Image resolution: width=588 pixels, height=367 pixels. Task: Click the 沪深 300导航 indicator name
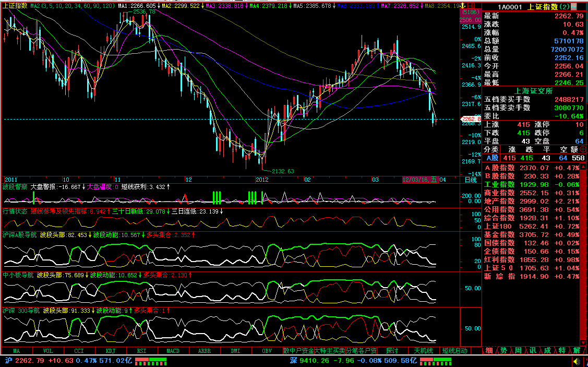[21, 311]
